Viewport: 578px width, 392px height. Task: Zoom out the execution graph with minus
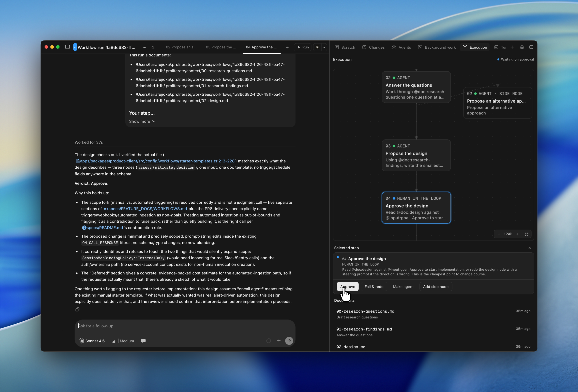tap(499, 234)
